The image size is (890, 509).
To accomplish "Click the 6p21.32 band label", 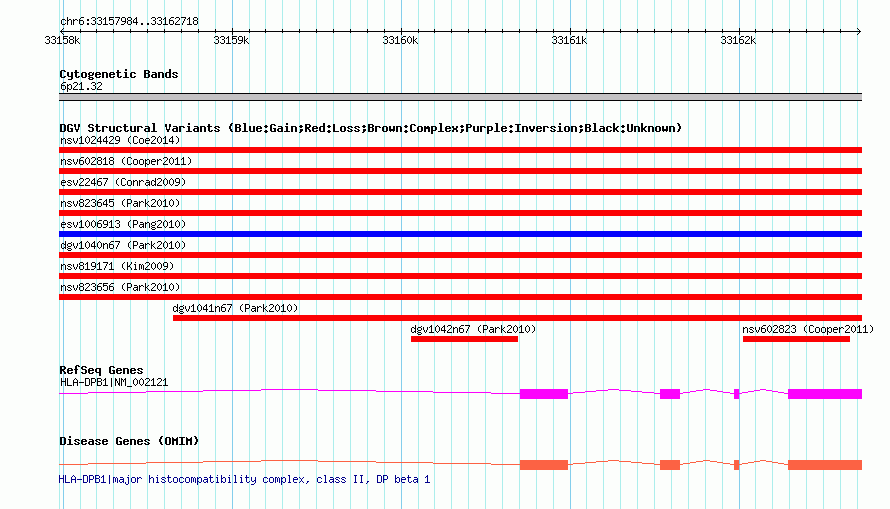I will (81, 86).
